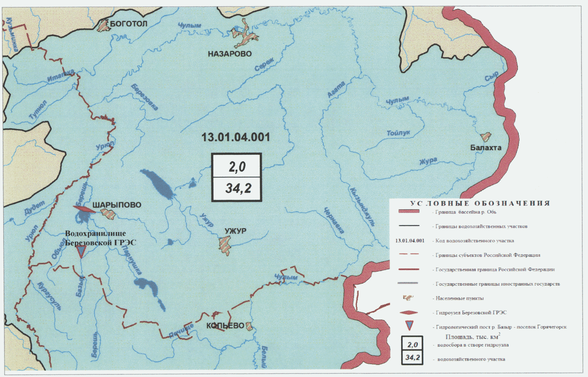This screenshot has width=588, height=377.
Task: Click the Чулым label near Боготол
Action: (189, 25)
